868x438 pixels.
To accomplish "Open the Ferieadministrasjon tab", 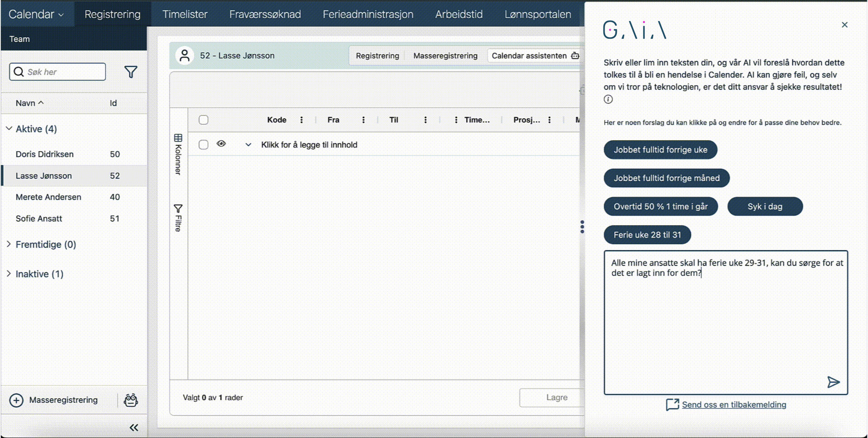I will tap(368, 14).
